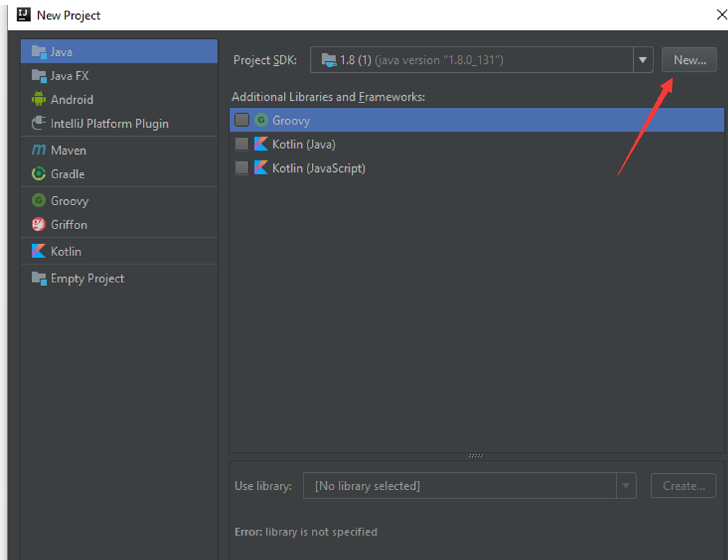Select Android project type
Image resolution: width=728 pixels, height=560 pixels.
(x=119, y=100)
